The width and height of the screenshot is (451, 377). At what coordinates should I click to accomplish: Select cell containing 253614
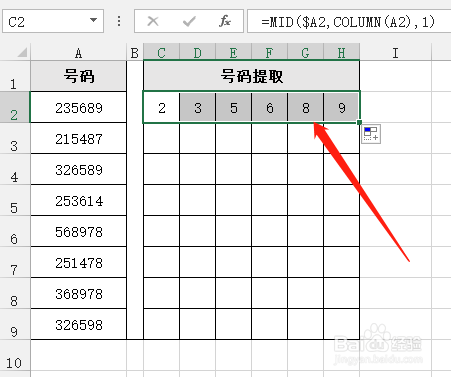pyautogui.click(x=78, y=200)
